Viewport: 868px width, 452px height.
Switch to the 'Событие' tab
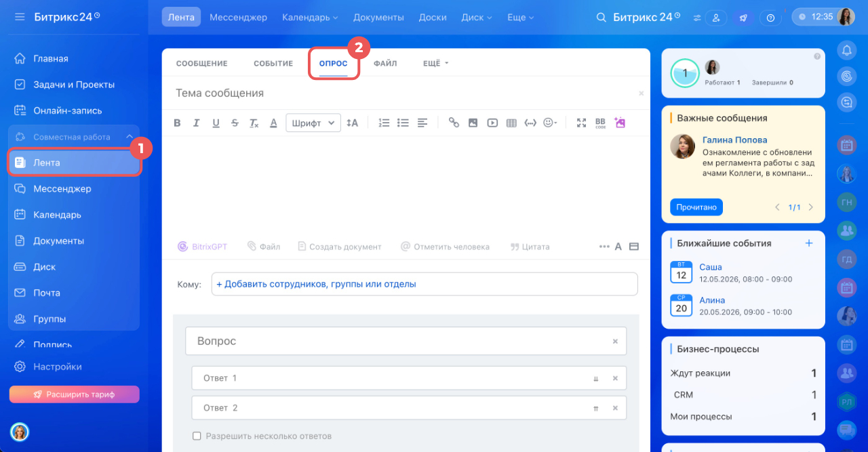(x=273, y=64)
